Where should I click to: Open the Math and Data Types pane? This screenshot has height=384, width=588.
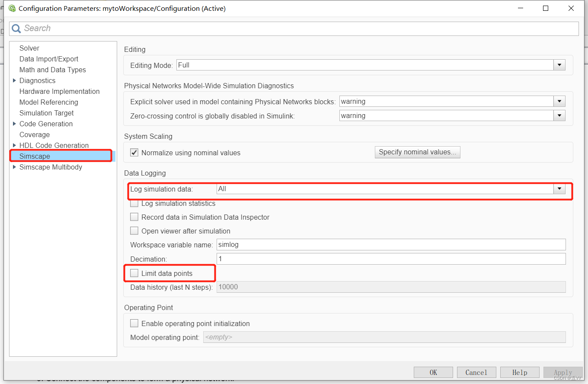click(x=53, y=70)
